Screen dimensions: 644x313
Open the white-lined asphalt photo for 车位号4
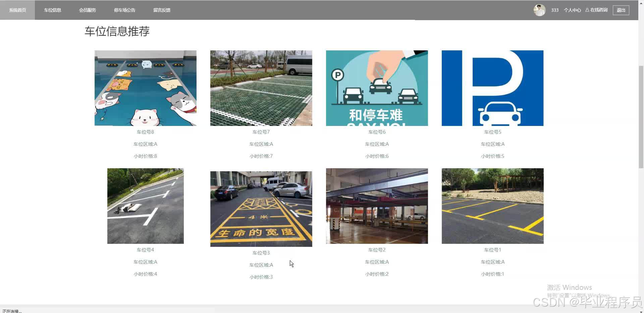click(146, 206)
